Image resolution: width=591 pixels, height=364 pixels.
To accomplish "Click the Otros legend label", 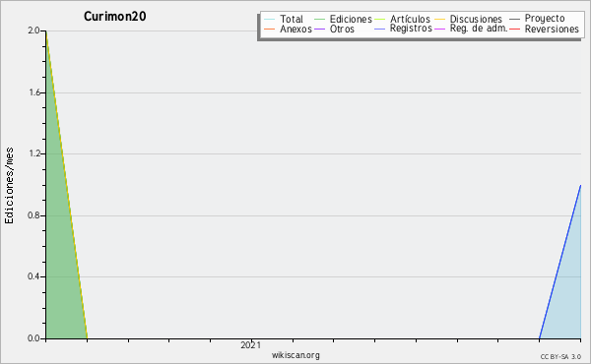I will pos(342,29).
